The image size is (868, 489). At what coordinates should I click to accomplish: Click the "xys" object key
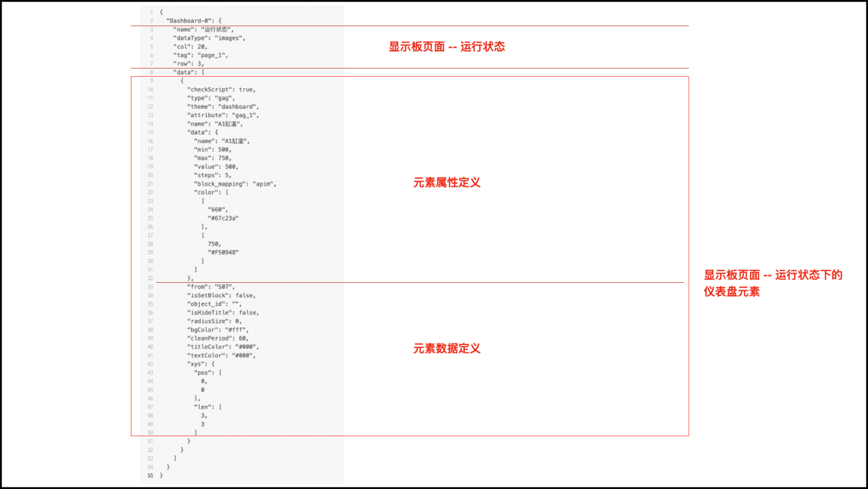click(x=196, y=364)
